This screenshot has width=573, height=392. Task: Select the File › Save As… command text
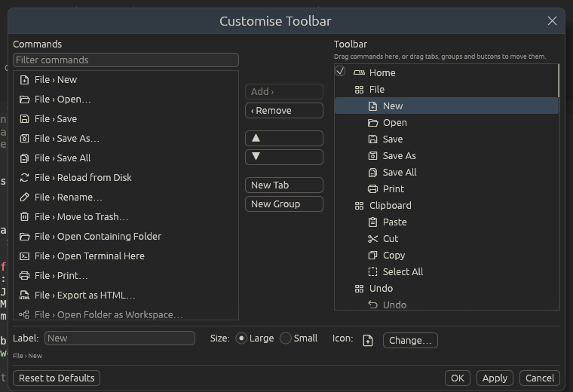pos(67,139)
